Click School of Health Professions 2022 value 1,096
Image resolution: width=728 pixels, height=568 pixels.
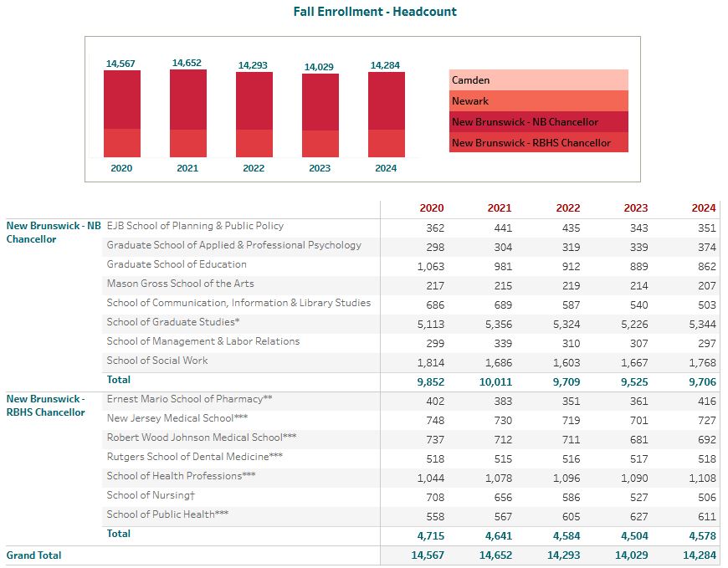pyautogui.click(x=567, y=478)
